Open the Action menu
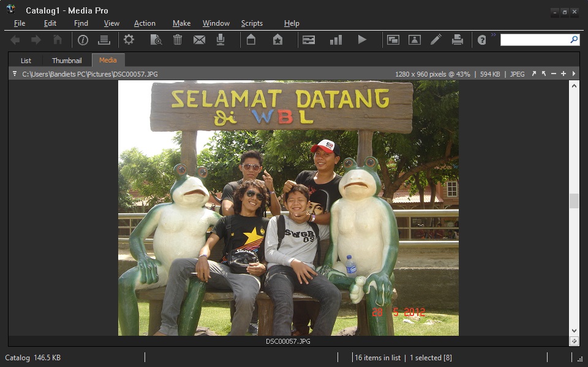Viewport: 588px width, 367px height. coord(145,23)
